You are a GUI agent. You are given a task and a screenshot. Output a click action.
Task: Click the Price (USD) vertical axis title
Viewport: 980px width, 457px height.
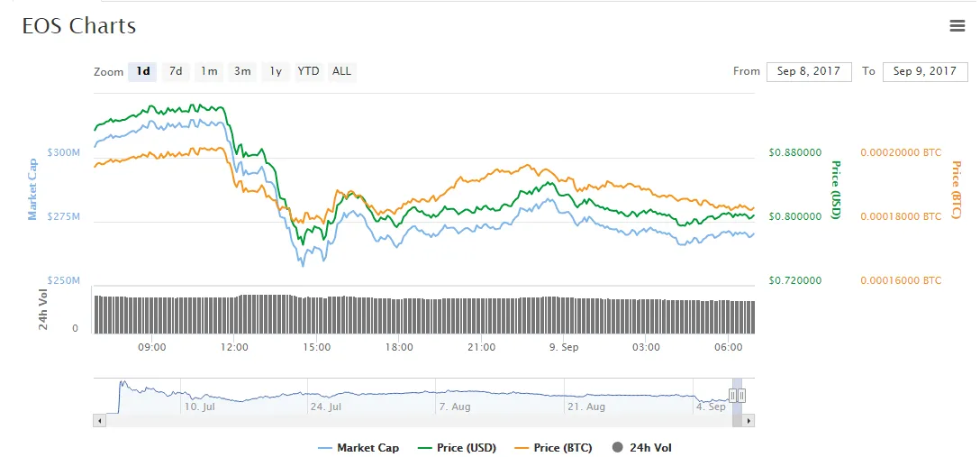[x=835, y=190]
